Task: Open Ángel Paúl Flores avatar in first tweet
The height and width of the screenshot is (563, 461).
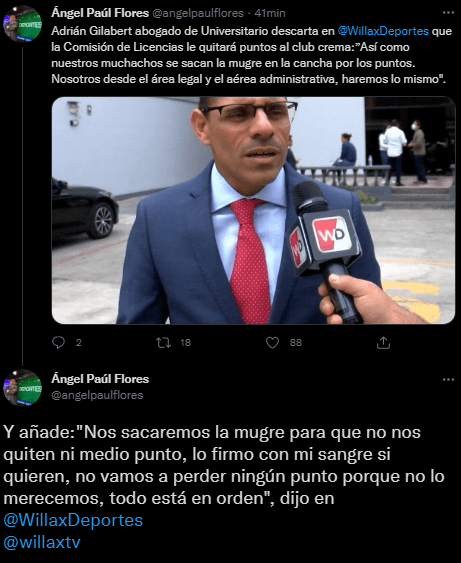Action: 23,24
